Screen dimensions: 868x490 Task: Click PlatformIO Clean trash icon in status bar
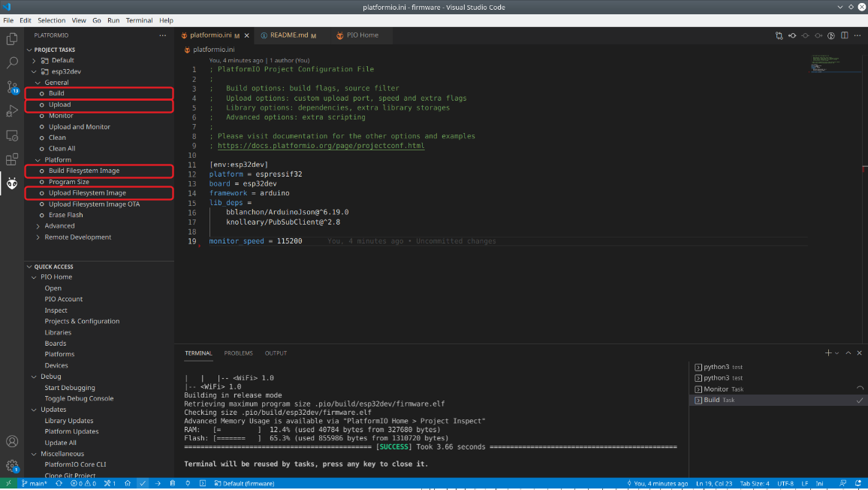click(173, 483)
